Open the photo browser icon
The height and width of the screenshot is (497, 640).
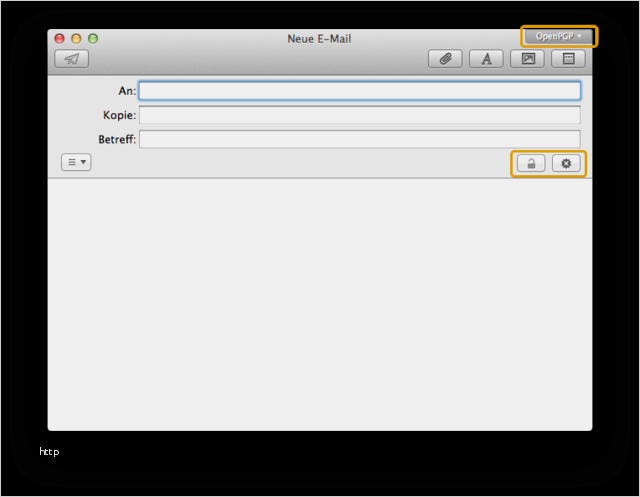click(x=527, y=59)
